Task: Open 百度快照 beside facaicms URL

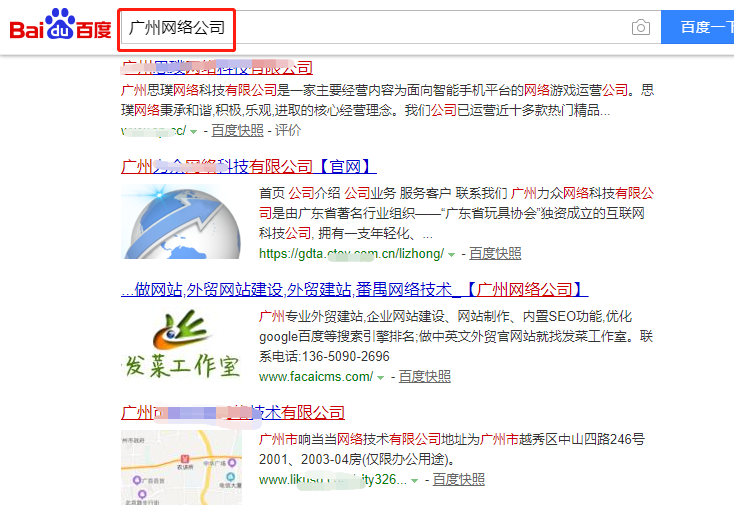Action: [425, 376]
